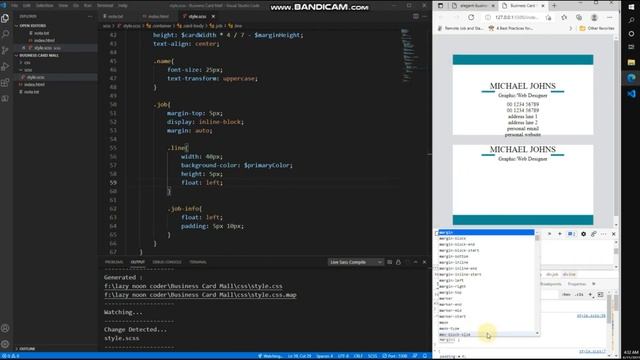Switch to the TERMINAL panel tab
640x360 pixels.
coord(198,262)
